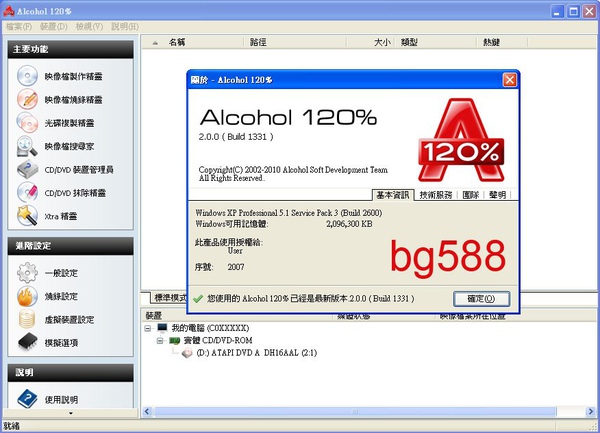This screenshot has width=600, height=433.
Task: Open 虛擬裝置設定 disc stack icon
Action: pyautogui.click(x=27, y=319)
